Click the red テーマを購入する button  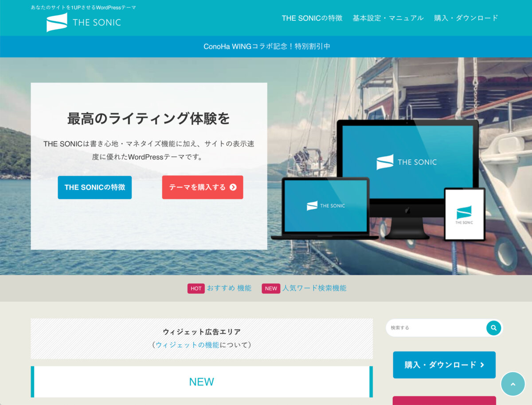coord(203,187)
